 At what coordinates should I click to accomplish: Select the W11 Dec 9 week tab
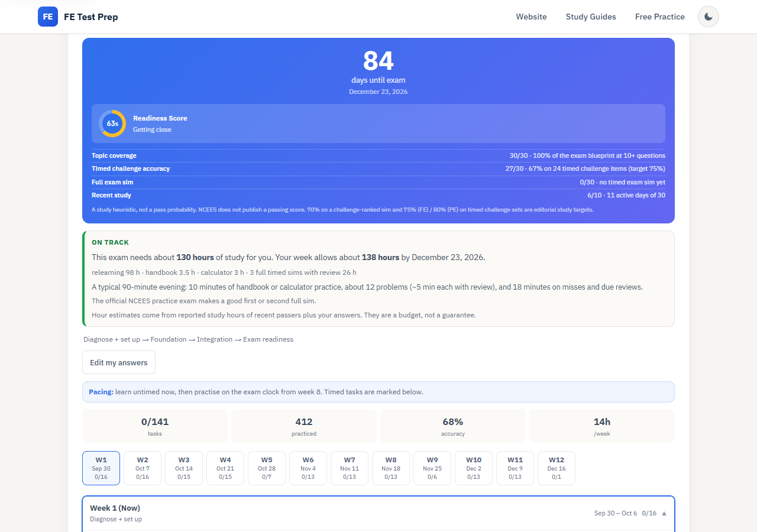515,468
